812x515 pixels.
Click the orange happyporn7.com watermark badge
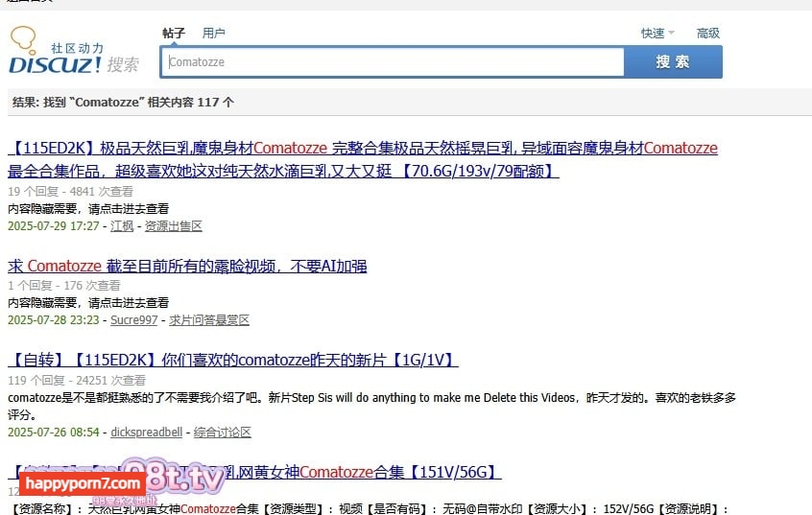pos(82,484)
